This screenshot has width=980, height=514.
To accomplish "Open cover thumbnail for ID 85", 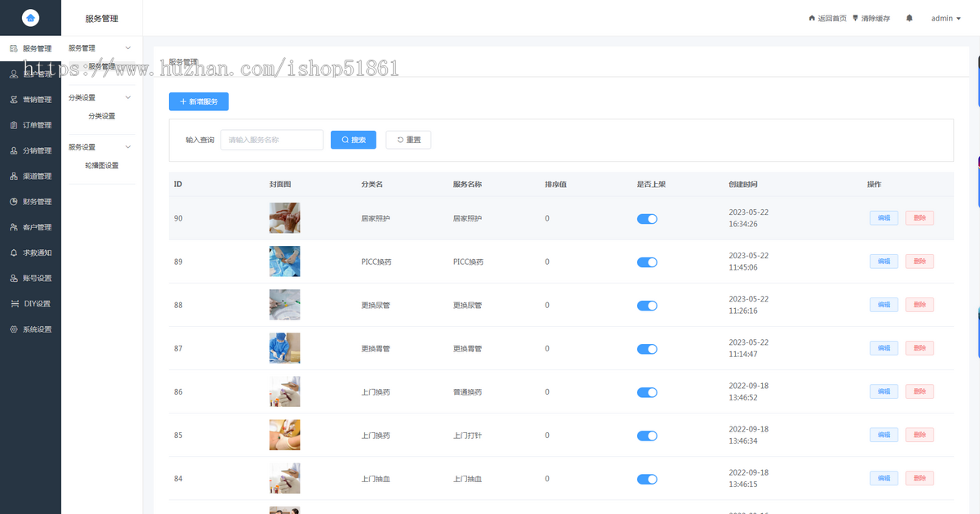I will coord(284,435).
